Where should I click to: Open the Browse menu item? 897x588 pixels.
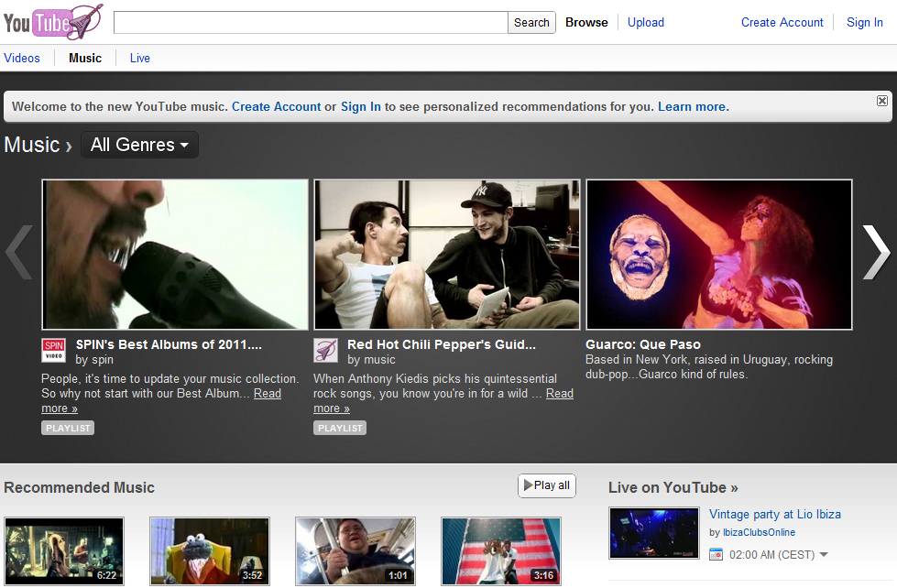(586, 22)
